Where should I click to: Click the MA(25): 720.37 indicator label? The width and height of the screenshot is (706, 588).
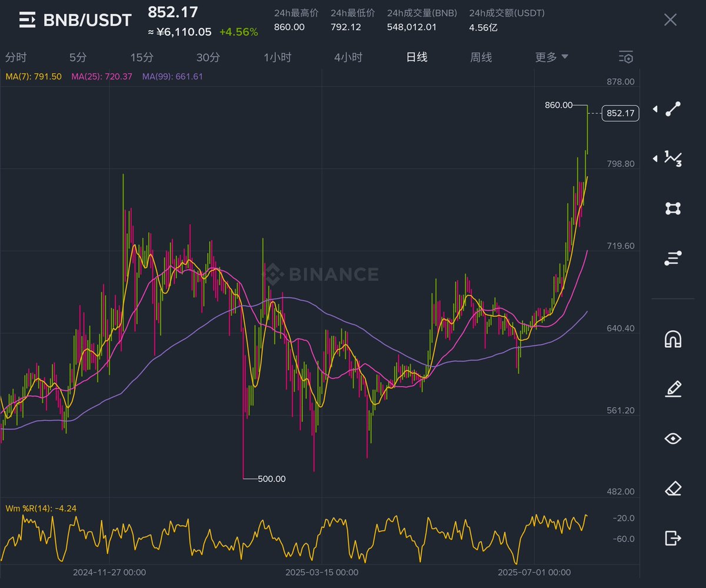pos(102,77)
